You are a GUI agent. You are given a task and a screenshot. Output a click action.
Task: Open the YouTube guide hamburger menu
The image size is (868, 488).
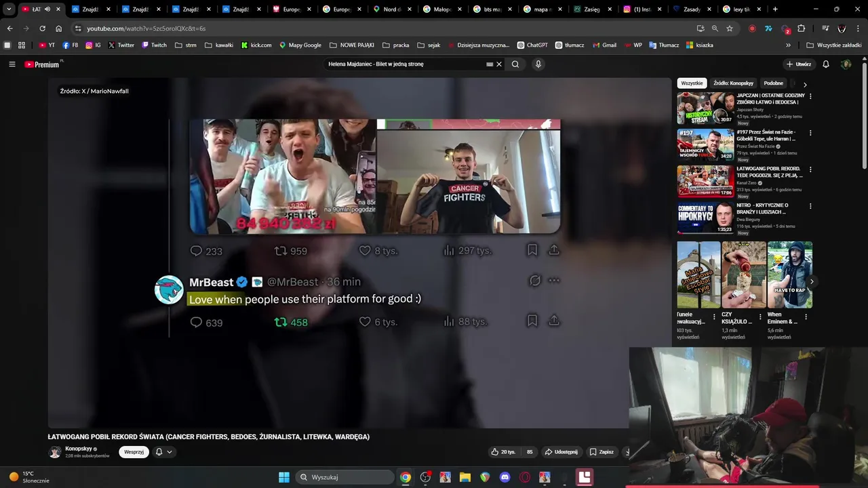(x=12, y=64)
